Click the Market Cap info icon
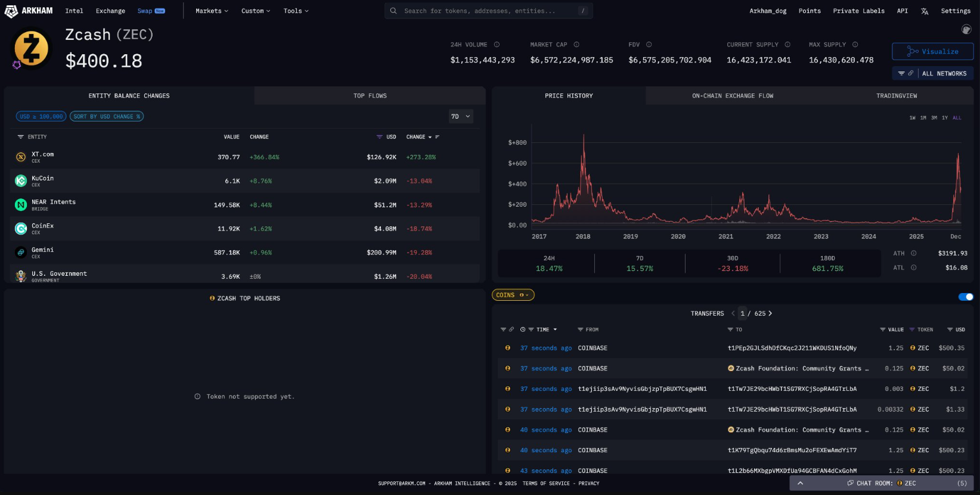Image resolution: width=980 pixels, height=495 pixels. [x=576, y=45]
